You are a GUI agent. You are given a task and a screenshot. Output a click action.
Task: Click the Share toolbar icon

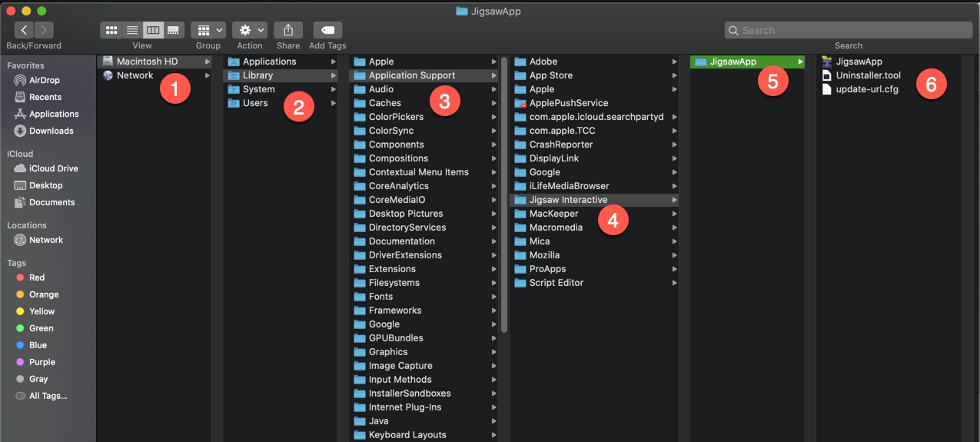[288, 30]
